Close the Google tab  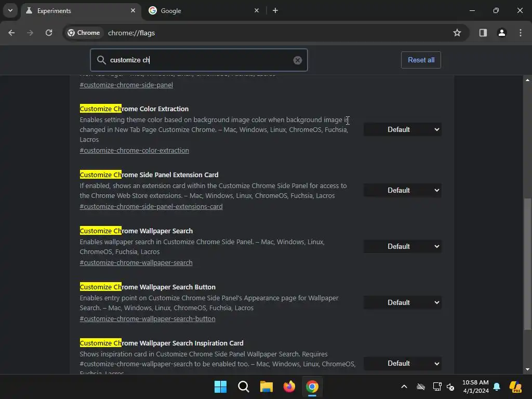point(257,10)
